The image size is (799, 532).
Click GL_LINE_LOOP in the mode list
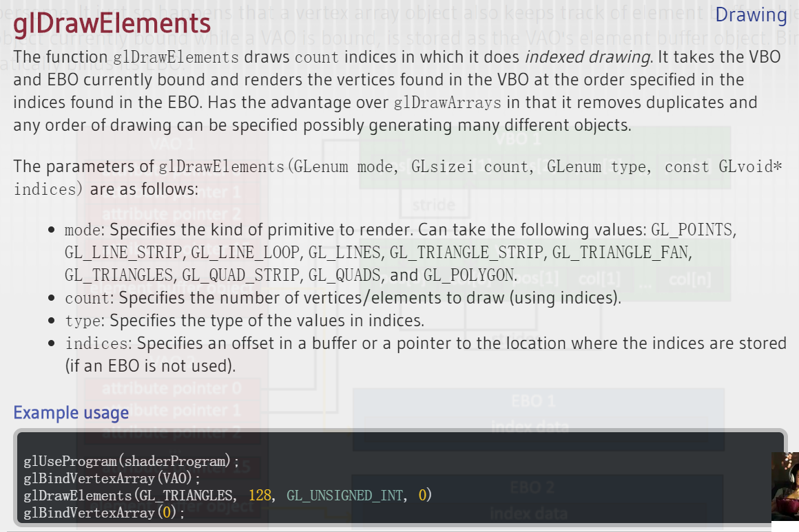(245, 253)
